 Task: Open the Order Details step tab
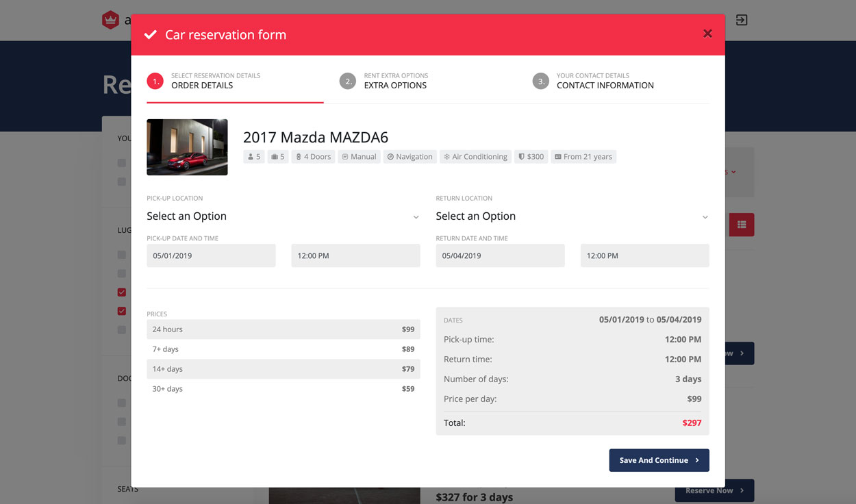pos(235,81)
